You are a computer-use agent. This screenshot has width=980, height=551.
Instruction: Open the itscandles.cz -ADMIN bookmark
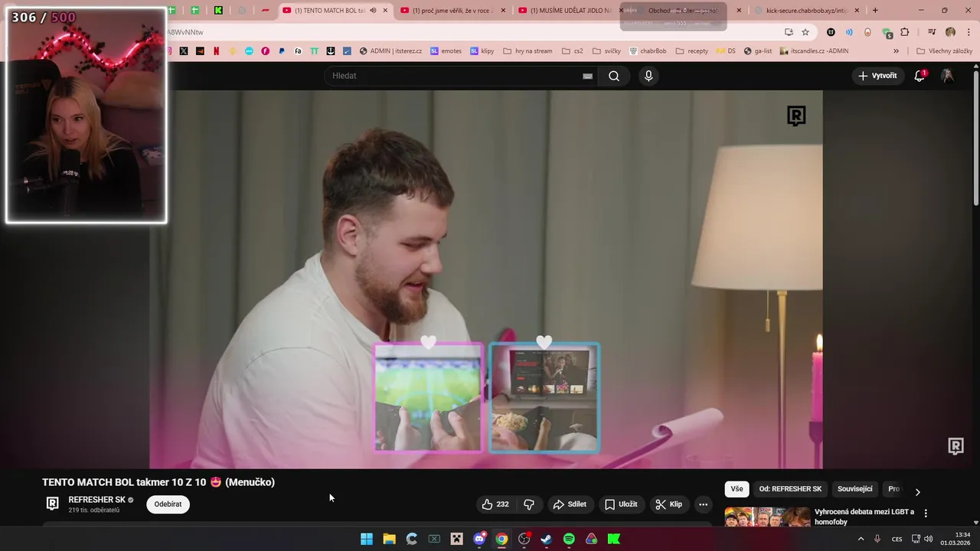click(814, 51)
